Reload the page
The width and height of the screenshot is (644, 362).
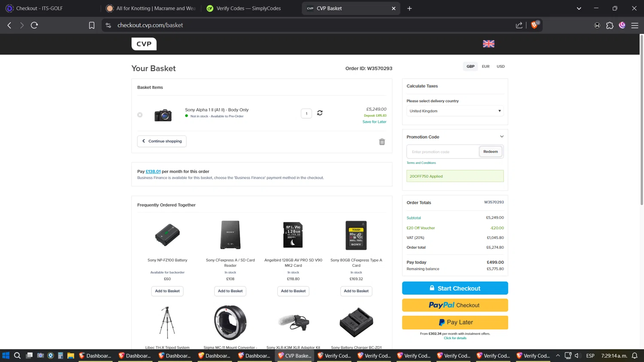pos(34,25)
